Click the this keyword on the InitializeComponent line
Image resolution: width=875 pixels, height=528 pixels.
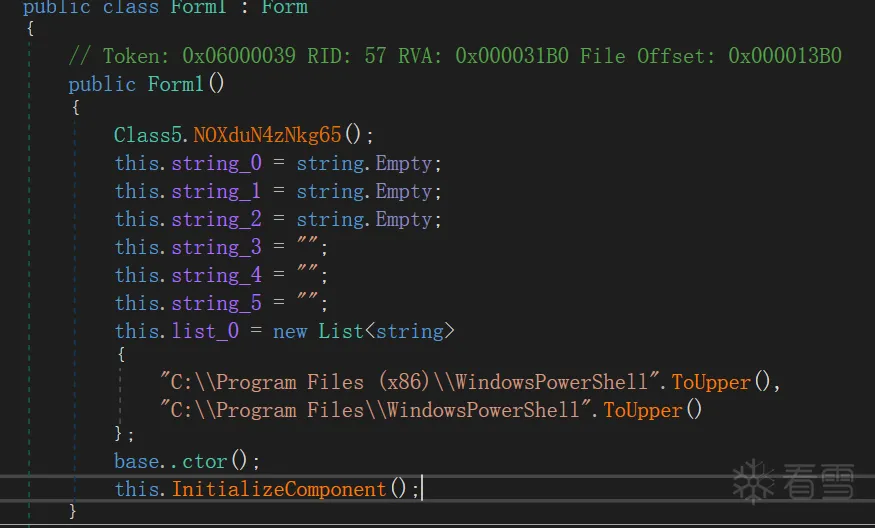[x=137, y=489]
